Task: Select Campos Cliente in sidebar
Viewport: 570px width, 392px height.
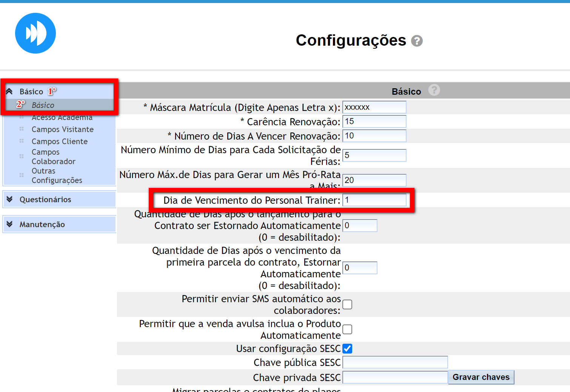Action: tap(59, 141)
